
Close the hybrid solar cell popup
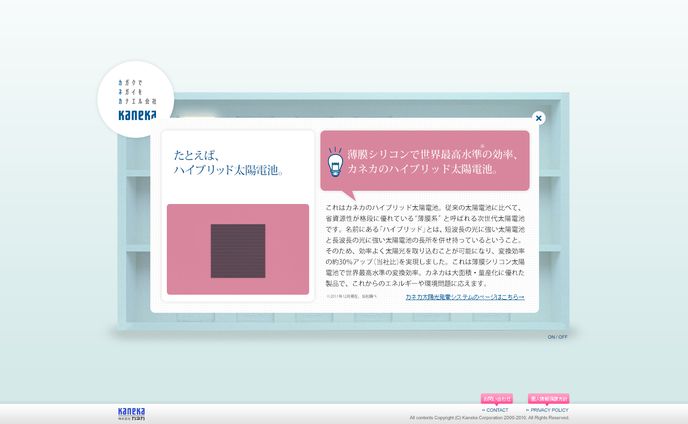pyautogui.click(x=538, y=118)
